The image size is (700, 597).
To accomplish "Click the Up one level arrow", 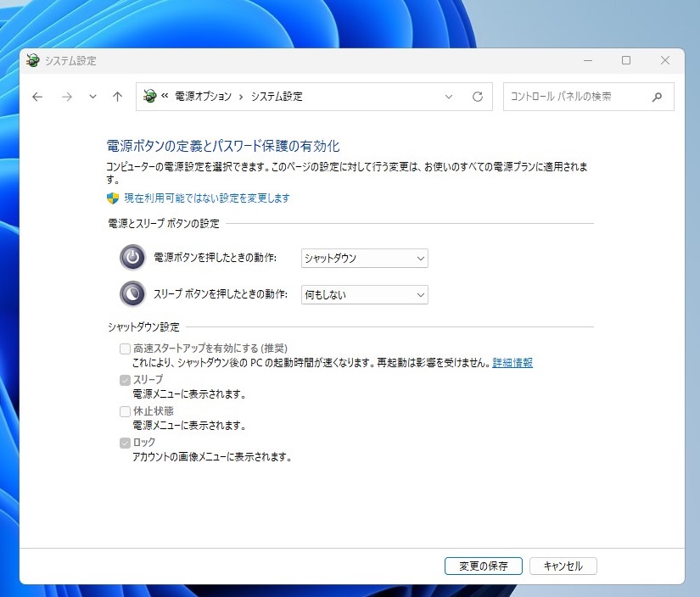I will coord(117,97).
